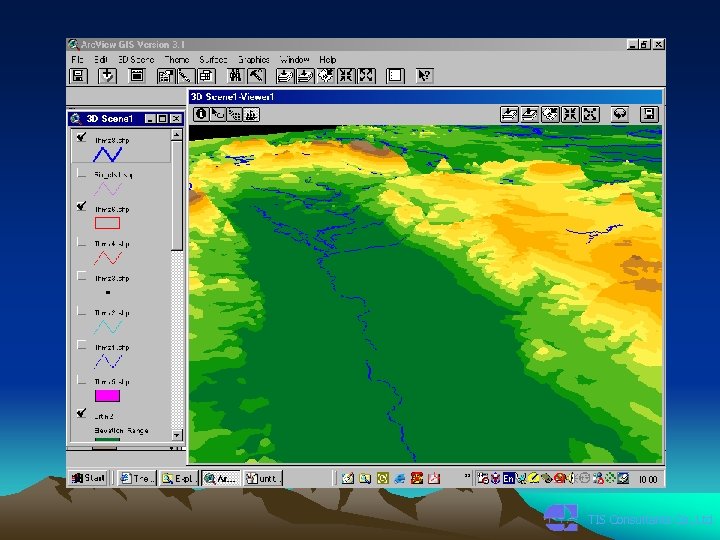The height and width of the screenshot is (540, 720).
Task: Click Zoom to Active Themes in main toolbar
Action: tap(305, 76)
